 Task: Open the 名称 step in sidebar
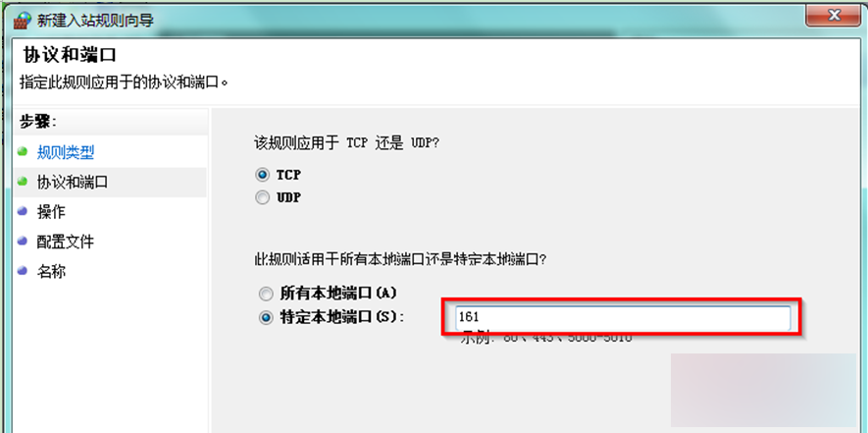tap(51, 272)
